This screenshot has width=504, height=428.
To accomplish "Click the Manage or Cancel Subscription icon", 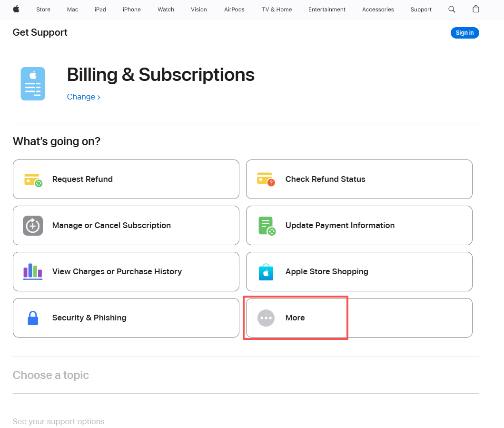I will point(33,226).
